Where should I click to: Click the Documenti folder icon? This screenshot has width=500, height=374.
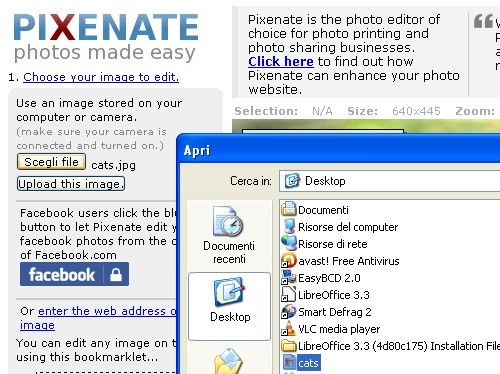tap(289, 209)
